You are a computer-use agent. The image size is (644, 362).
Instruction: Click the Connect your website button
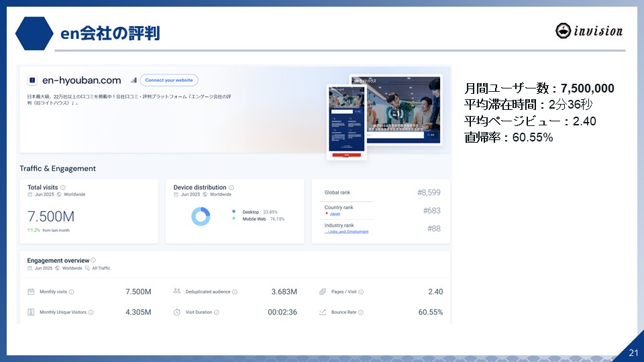coord(169,80)
